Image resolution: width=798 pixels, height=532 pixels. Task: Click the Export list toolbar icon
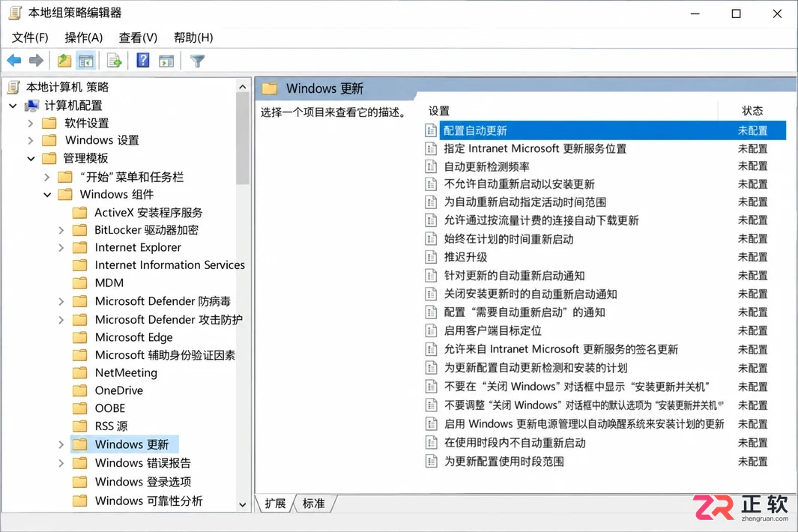click(115, 61)
